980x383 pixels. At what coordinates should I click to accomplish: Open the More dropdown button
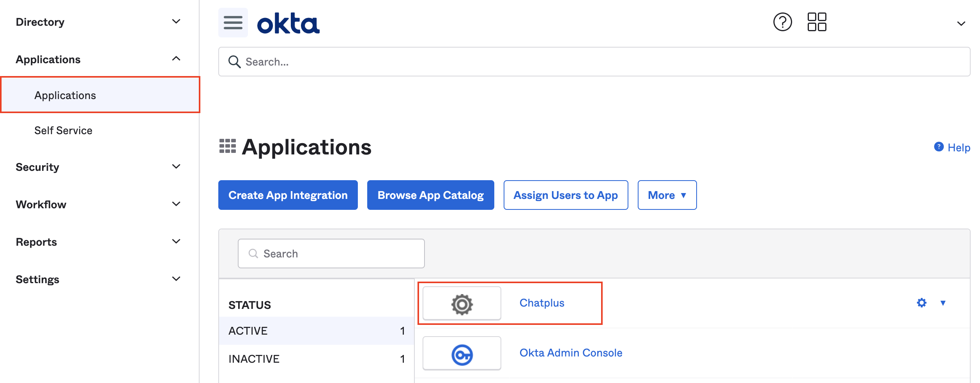coord(667,195)
